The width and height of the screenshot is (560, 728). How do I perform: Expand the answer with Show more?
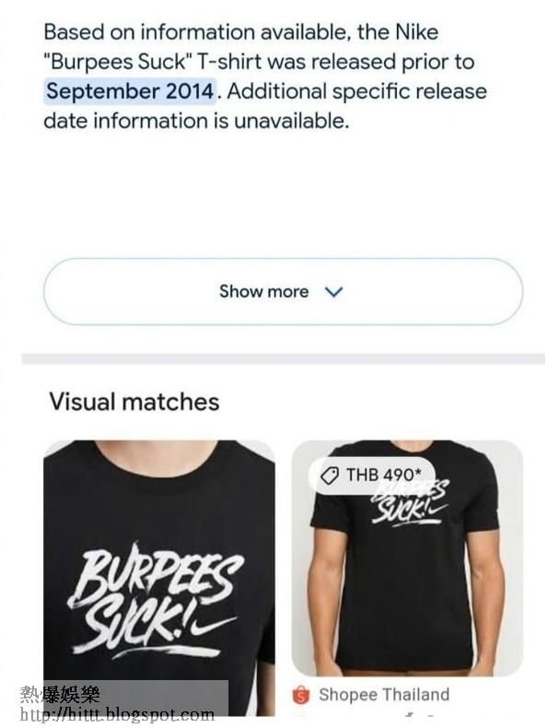pos(283,291)
